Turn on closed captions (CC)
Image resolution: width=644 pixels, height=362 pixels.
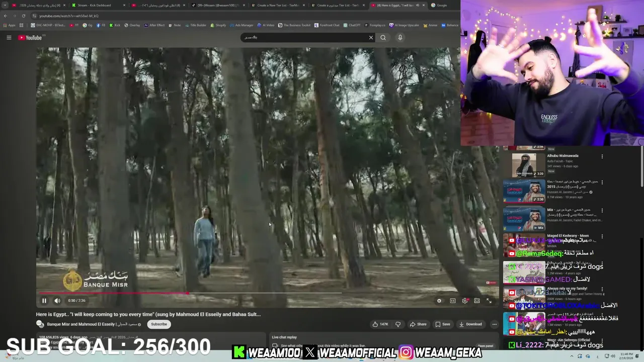click(452, 301)
